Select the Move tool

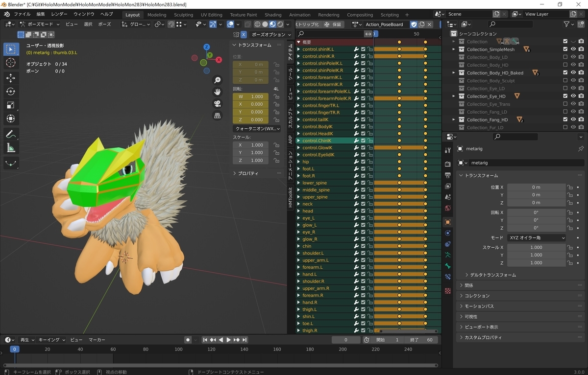11,78
